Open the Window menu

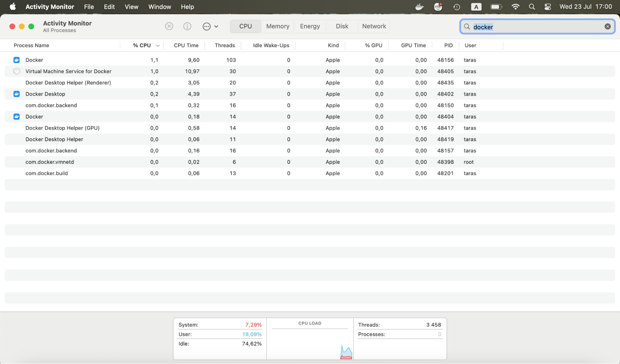click(x=159, y=7)
